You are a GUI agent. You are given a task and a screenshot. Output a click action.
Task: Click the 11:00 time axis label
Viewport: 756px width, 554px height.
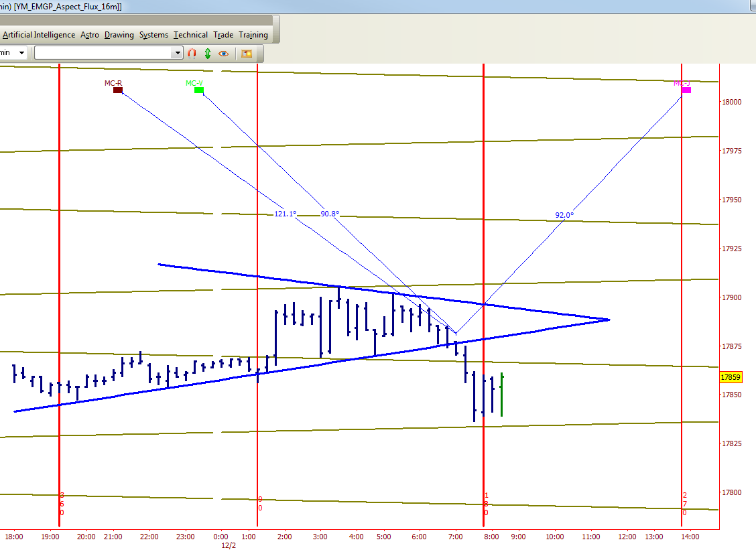pos(591,537)
